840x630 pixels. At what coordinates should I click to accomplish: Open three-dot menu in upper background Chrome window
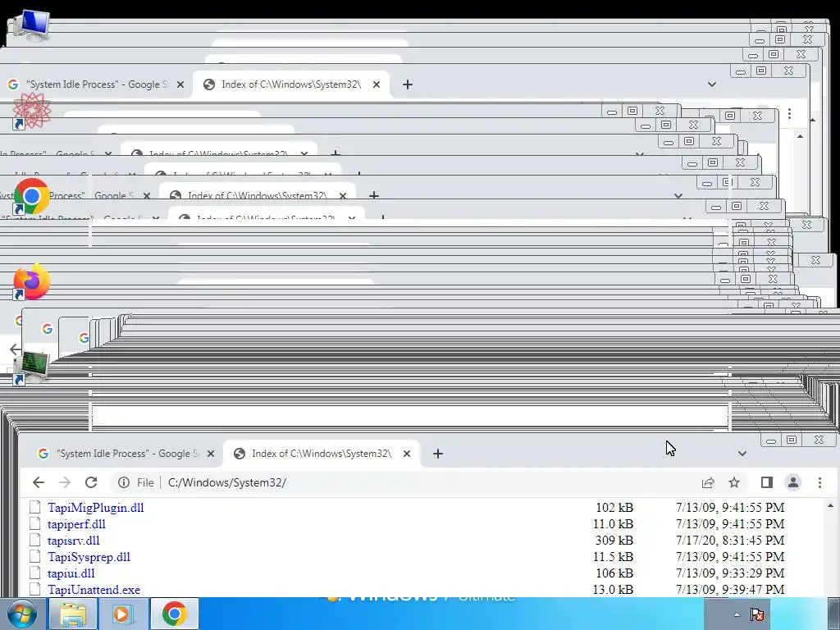(789, 113)
